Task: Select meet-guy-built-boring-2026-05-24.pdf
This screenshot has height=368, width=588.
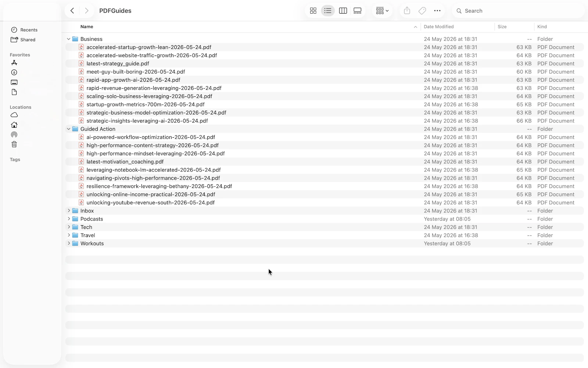Action: 136,72
